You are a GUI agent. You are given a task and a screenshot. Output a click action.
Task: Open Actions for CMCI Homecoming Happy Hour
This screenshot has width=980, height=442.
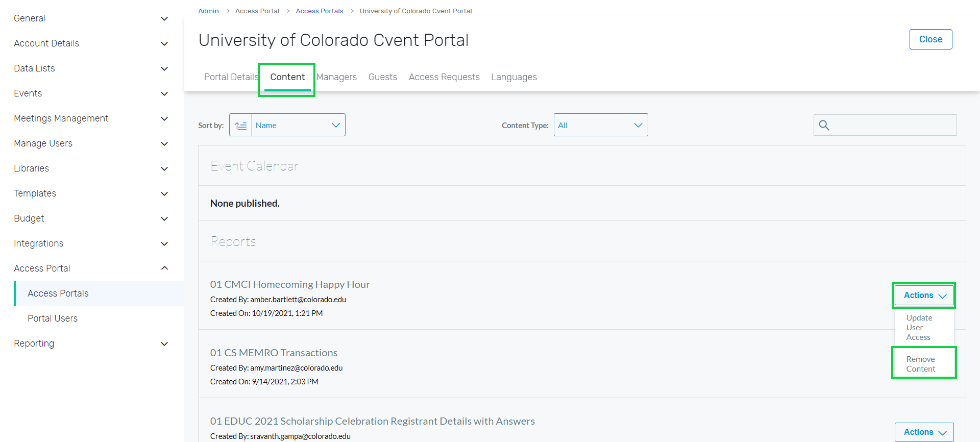pos(924,296)
